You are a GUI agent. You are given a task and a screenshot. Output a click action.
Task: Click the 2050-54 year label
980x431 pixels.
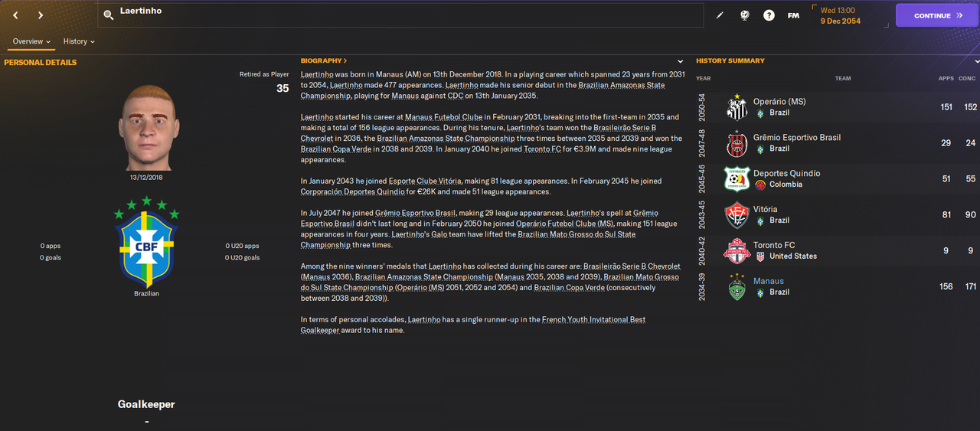click(x=701, y=107)
